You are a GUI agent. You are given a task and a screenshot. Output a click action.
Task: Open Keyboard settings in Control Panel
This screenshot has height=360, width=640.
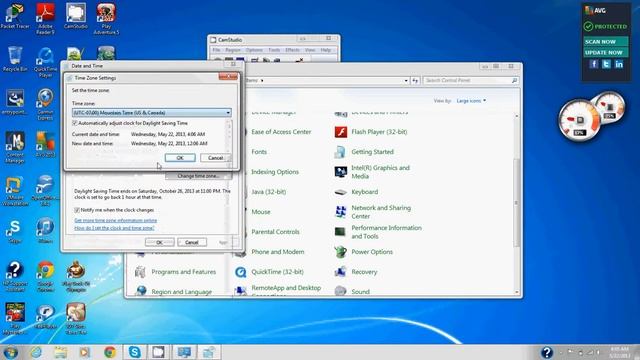click(x=356, y=192)
